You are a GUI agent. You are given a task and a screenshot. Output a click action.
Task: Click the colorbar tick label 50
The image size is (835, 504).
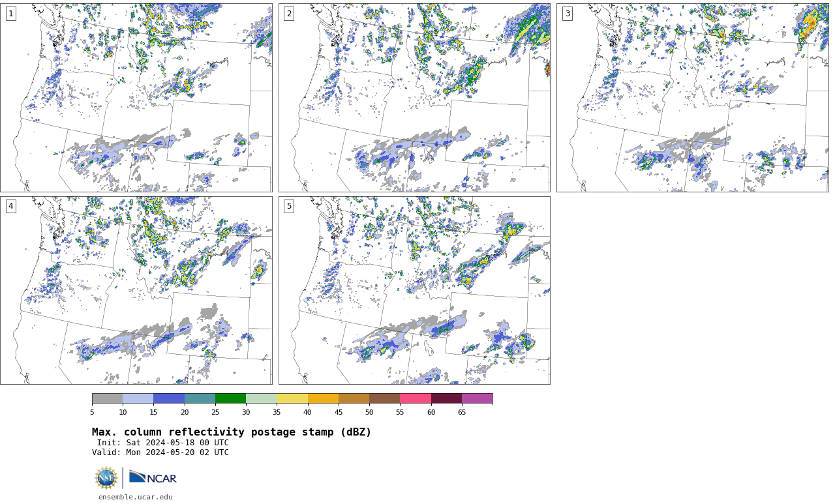point(369,412)
